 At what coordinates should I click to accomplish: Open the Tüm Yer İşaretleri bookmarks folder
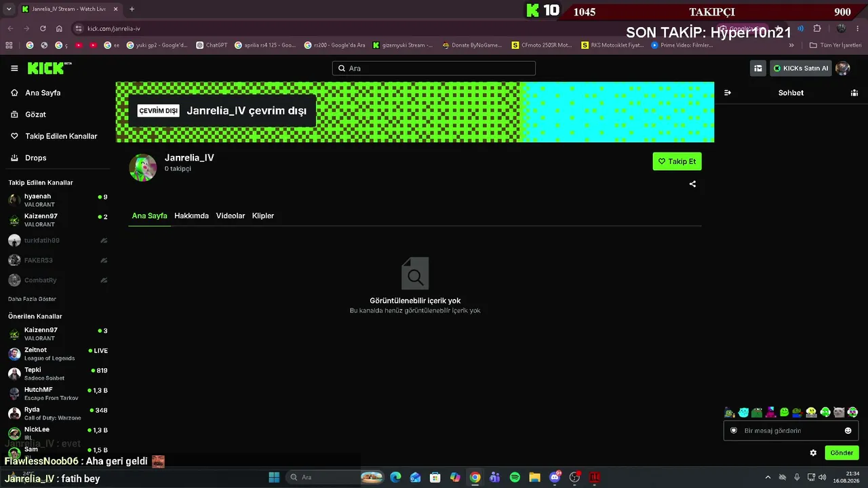tap(835, 45)
